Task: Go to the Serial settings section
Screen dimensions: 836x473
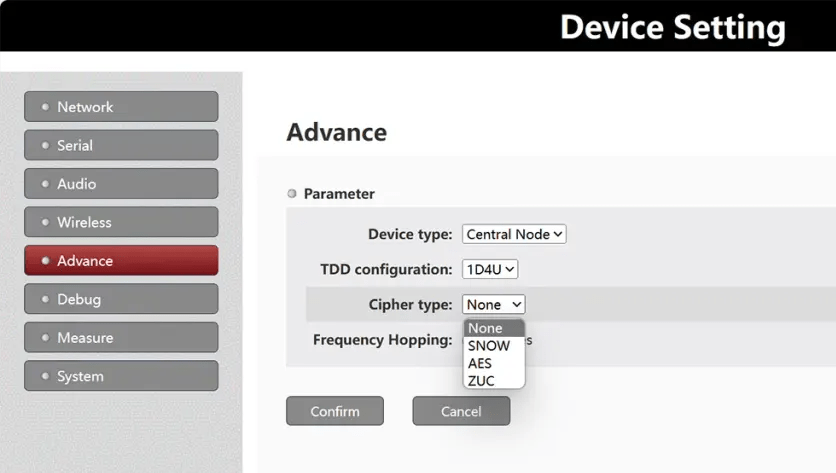Action: pos(121,145)
